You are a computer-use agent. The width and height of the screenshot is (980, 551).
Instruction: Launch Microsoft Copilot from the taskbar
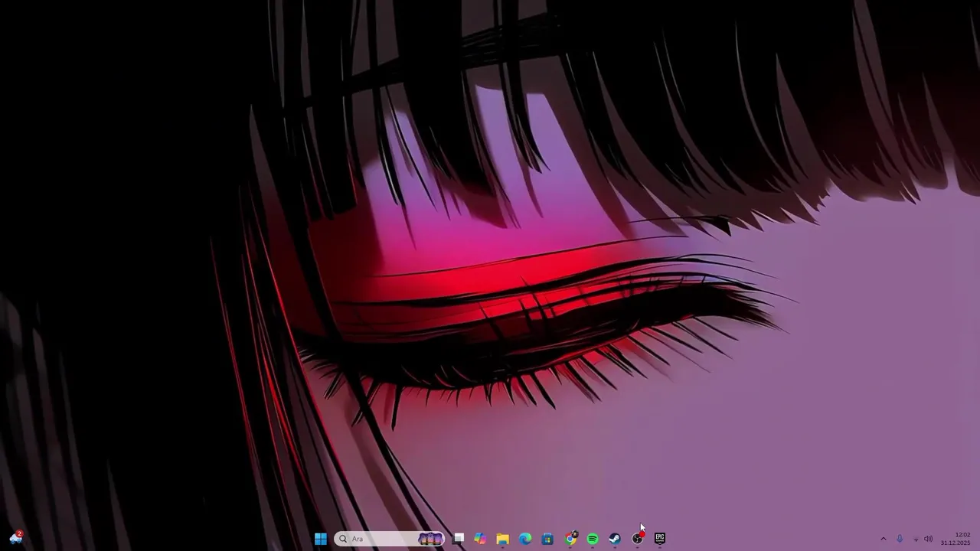(480, 539)
